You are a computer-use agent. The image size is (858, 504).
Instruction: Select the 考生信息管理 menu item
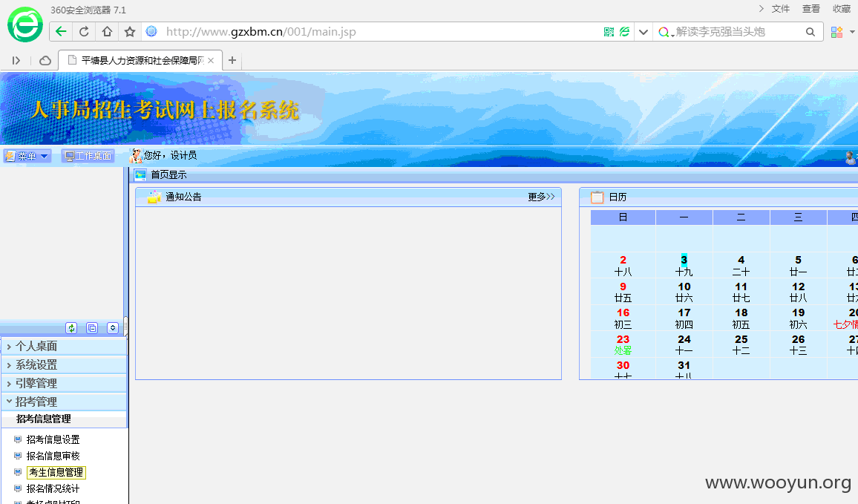56,472
